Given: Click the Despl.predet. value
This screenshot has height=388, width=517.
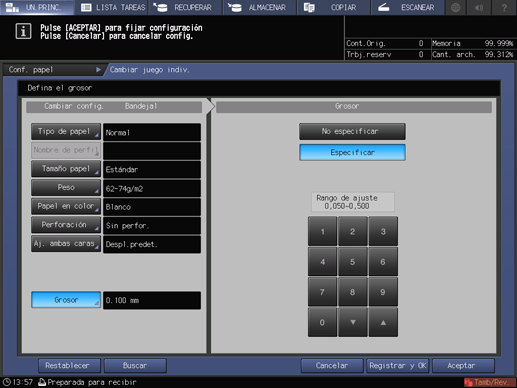Looking at the screenshot, I should pyautogui.click(x=152, y=244).
